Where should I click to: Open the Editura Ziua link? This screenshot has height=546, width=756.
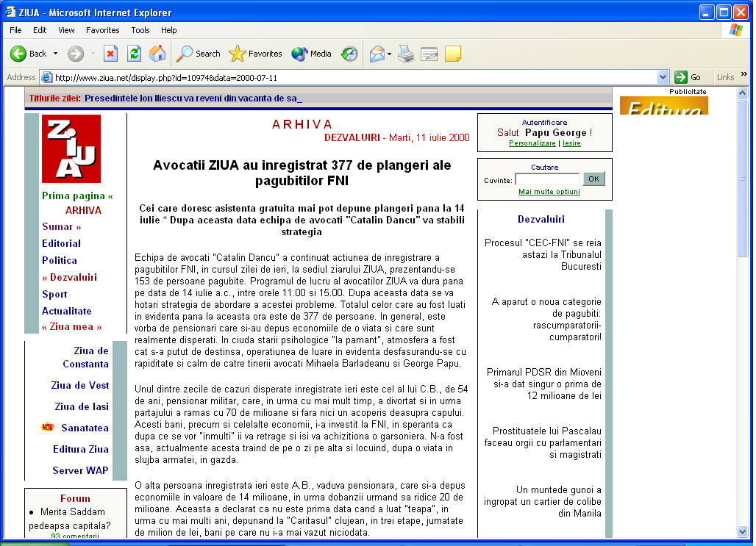[x=80, y=449]
